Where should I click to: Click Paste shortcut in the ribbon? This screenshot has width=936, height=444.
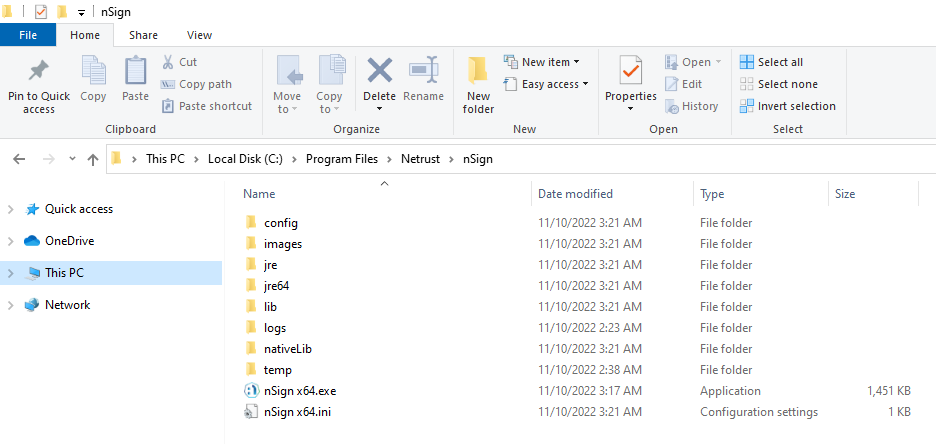coord(207,106)
